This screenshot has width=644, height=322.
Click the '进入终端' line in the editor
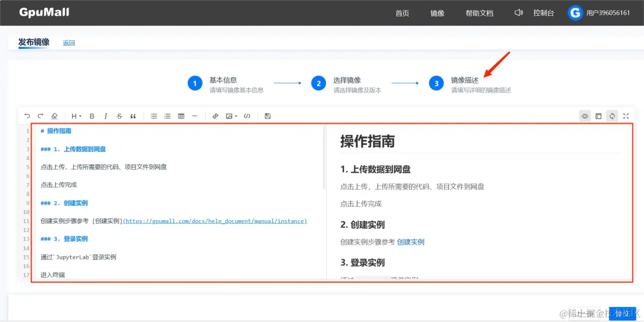pyautogui.click(x=53, y=275)
